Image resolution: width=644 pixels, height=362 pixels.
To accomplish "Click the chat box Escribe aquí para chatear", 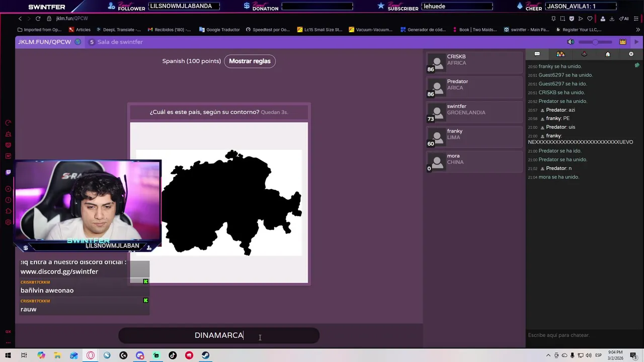I will coord(584,335).
